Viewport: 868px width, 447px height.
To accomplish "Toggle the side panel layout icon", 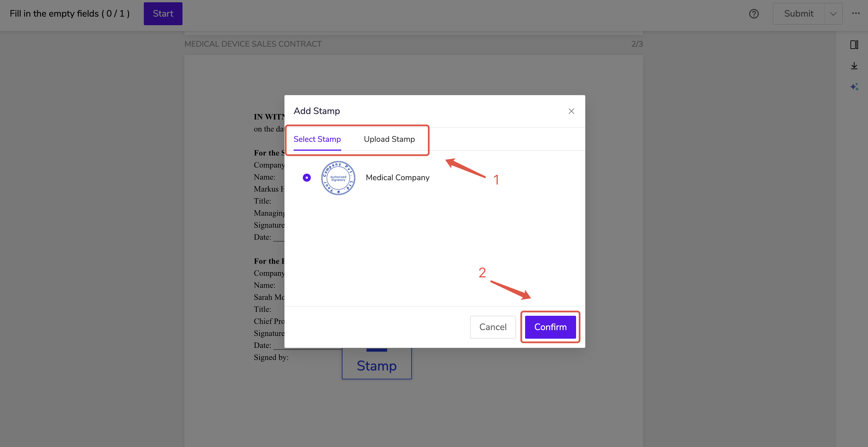I will point(854,44).
